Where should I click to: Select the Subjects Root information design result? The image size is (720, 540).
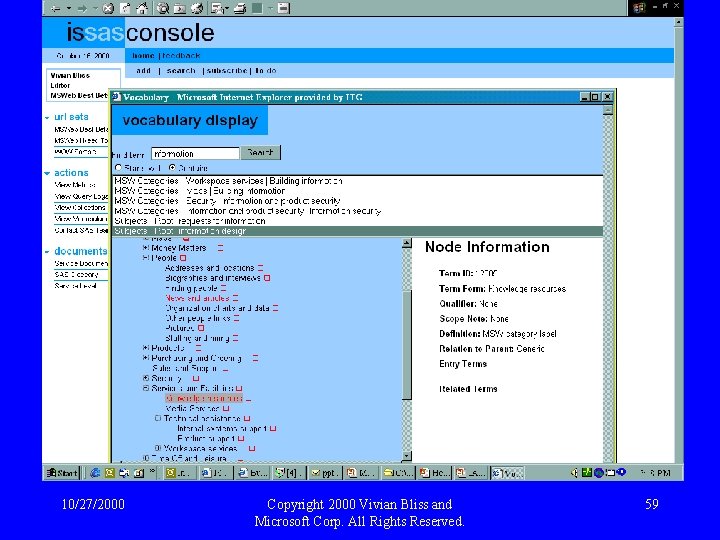(357, 231)
